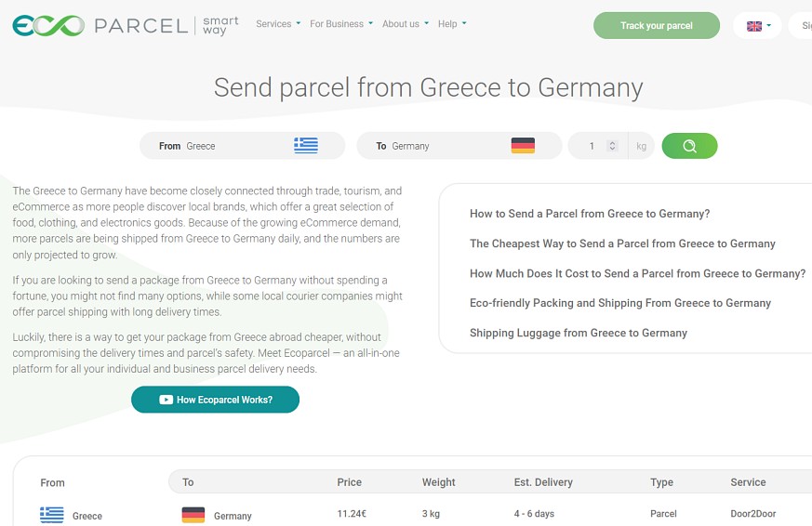Open 'How Much Does It Cost' link
This screenshot has height=526, width=812.
point(637,273)
